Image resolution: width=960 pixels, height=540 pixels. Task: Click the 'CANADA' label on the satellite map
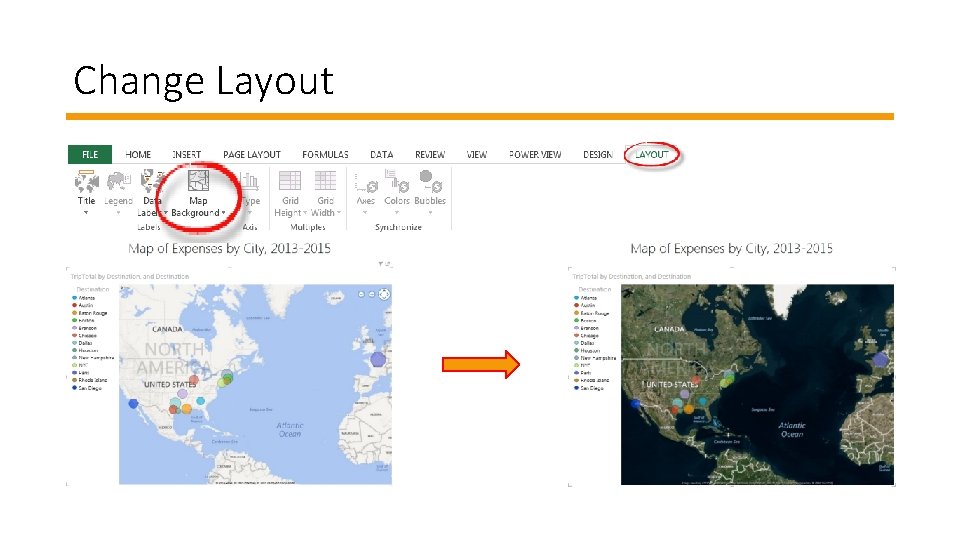pos(669,329)
